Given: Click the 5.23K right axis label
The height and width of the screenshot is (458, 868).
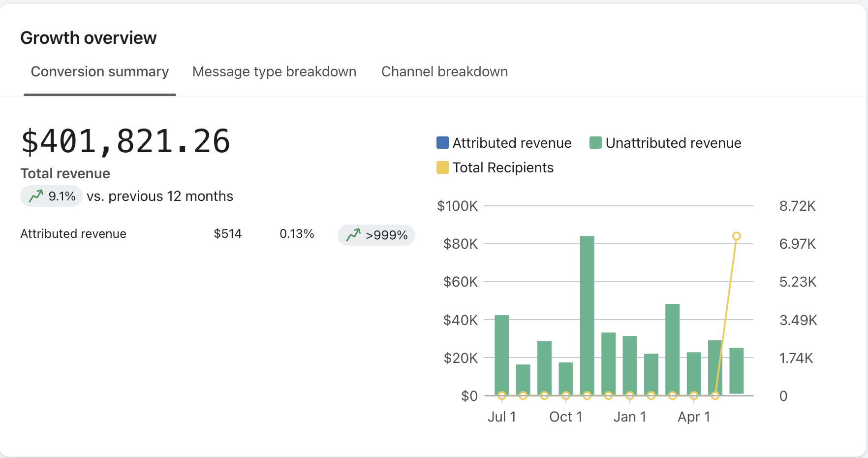Looking at the screenshot, I should (798, 282).
